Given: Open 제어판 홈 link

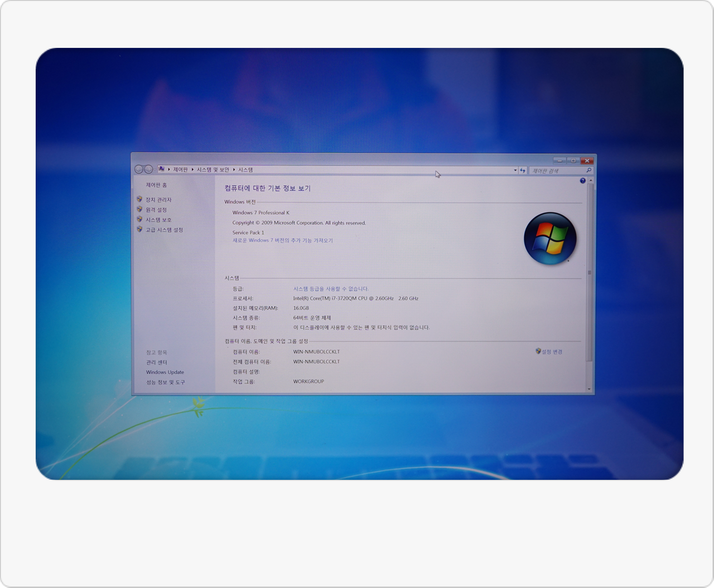Looking at the screenshot, I should (x=156, y=185).
